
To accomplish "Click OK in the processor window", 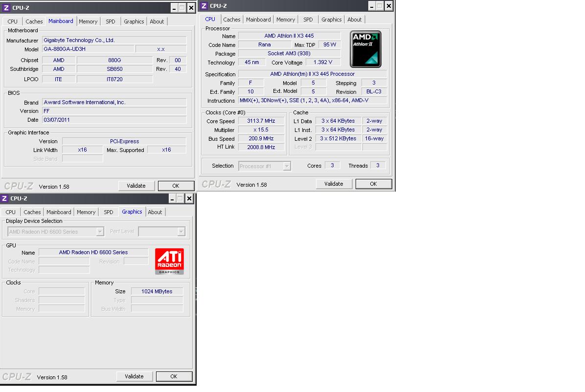I will click(x=374, y=184).
